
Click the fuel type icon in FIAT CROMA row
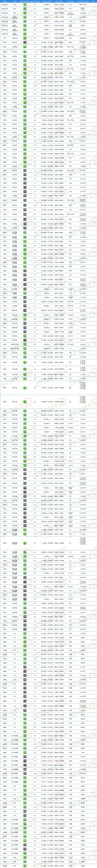[x=25, y=38]
